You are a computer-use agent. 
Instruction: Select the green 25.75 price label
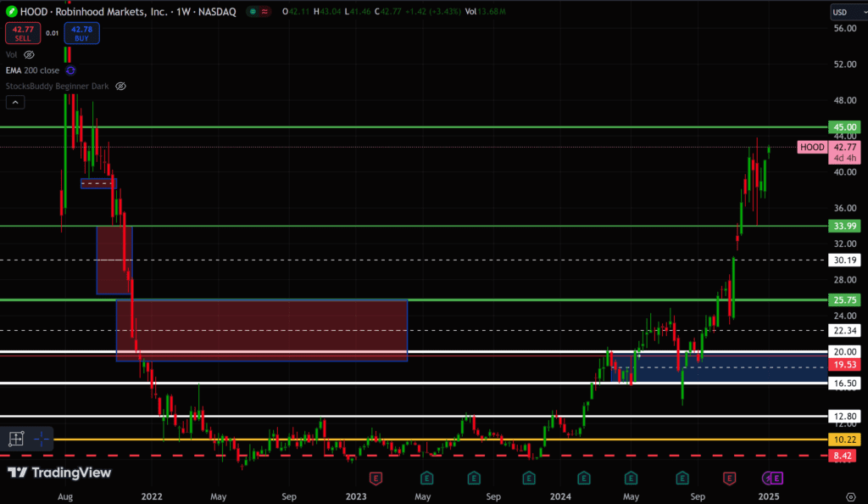point(844,300)
